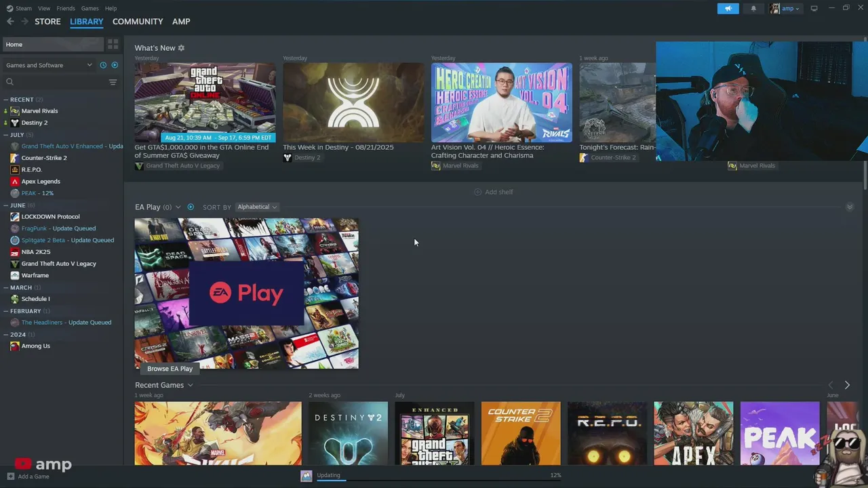Select LOCKDOWN Protocol icon in sidebar
868x488 pixels.
(15, 217)
